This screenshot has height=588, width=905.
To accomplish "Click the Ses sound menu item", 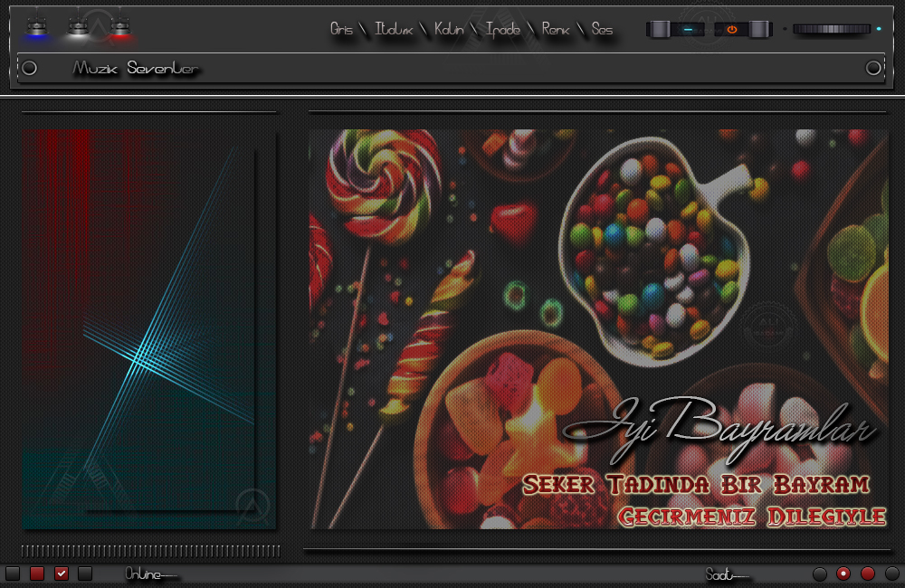I will pyautogui.click(x=602, y=30).
